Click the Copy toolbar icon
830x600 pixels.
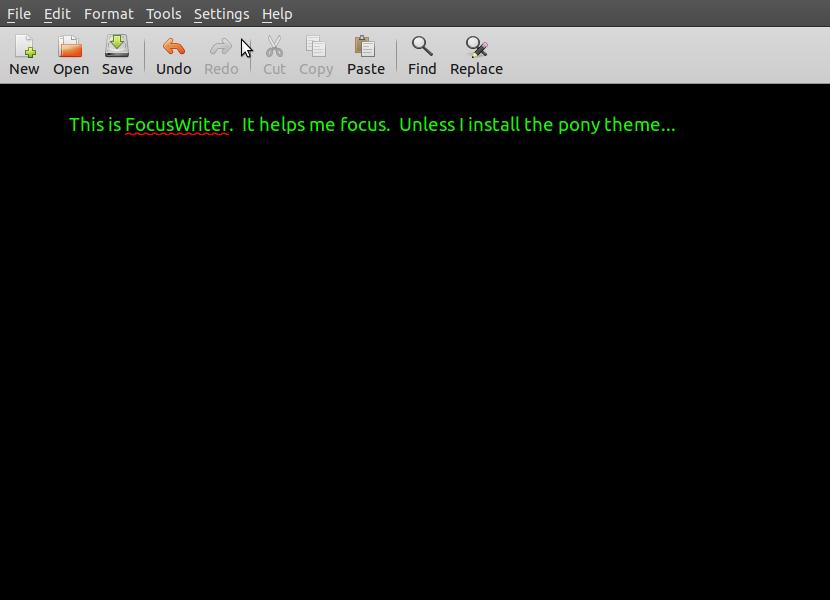(315, 47)
